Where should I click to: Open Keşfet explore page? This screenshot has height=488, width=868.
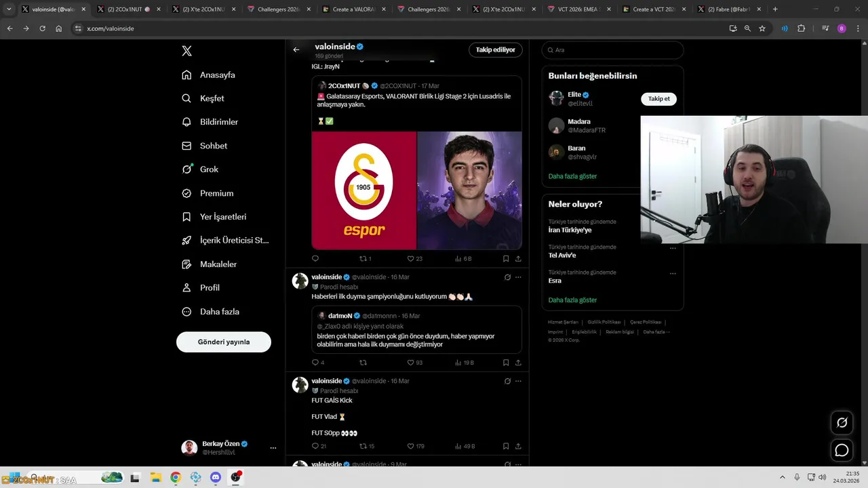click(x=203, y=98)
